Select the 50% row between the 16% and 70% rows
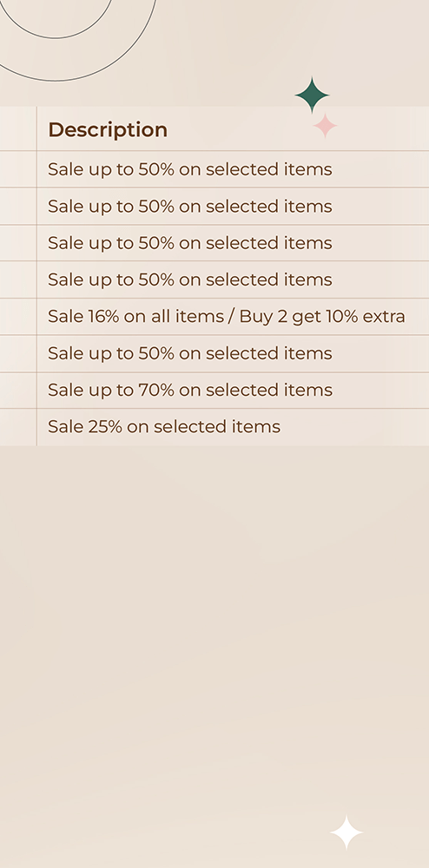This screenshot has width=429, height=868. pos(233,353)
